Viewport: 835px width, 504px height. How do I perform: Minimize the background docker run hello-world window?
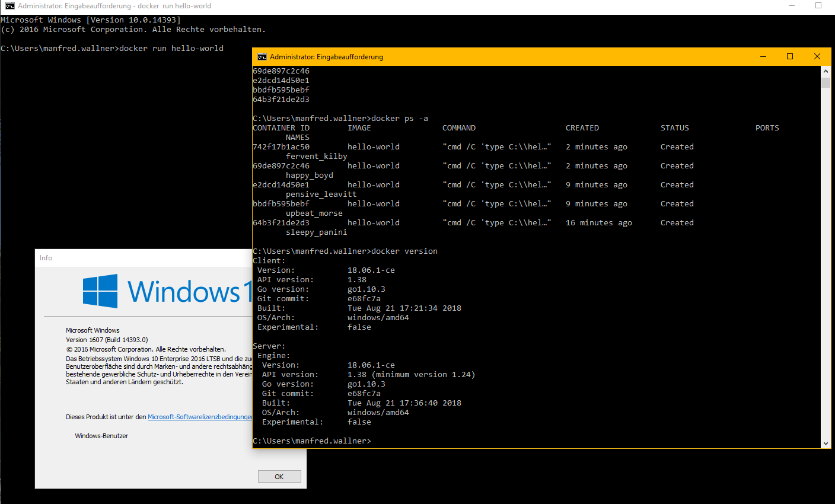pos(792,6)
